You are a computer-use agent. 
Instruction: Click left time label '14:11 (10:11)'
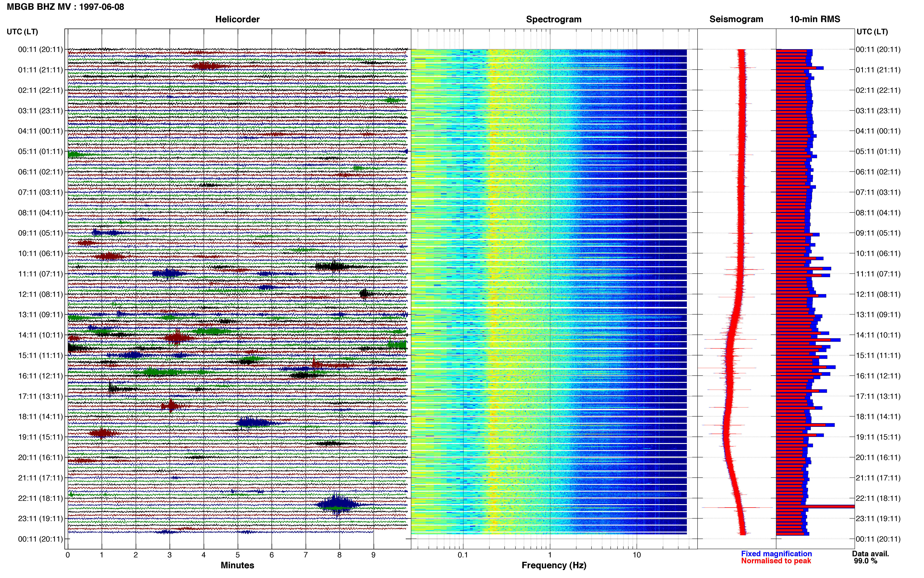(x=41, y=335)
